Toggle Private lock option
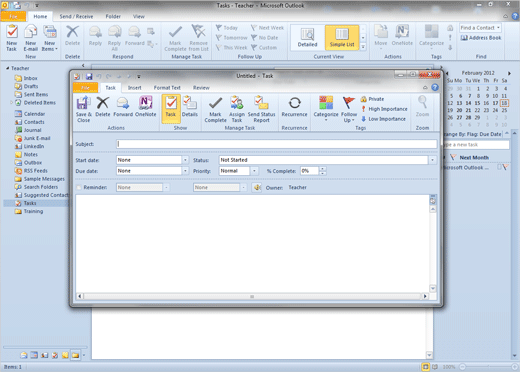520x372 pixels. click(372, 99)
